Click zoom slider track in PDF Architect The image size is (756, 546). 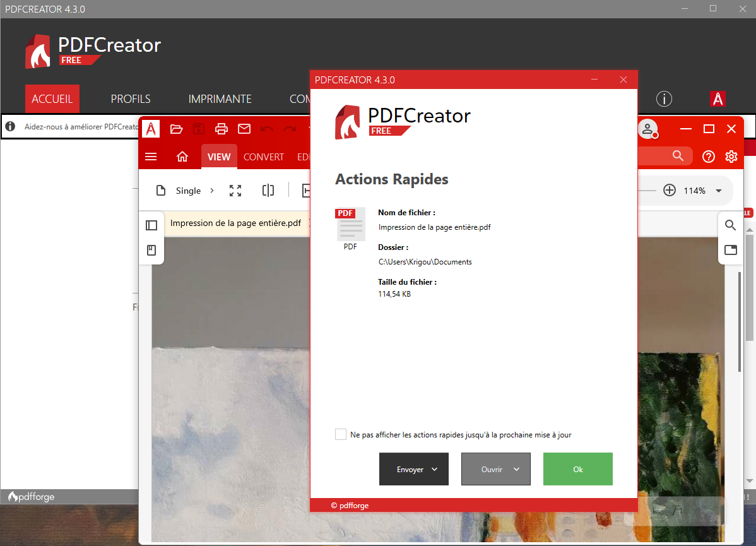pyautogui.click(x=647, y=191)
